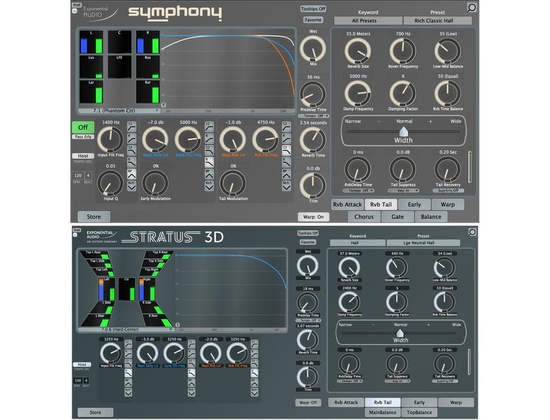
Task: Select Symphony input filter bandpass shape
Action: click(x=132, y=174)
